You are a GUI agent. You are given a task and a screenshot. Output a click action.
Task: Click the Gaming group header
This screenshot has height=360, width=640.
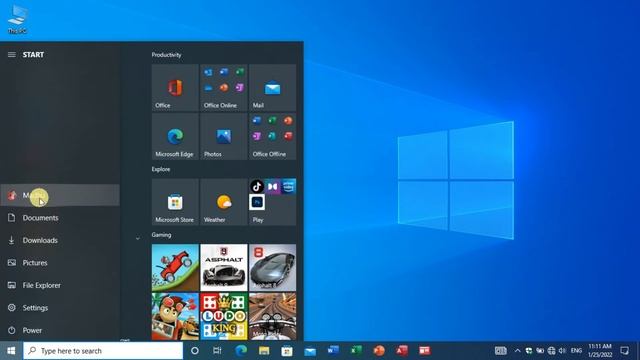pos(161,235)
